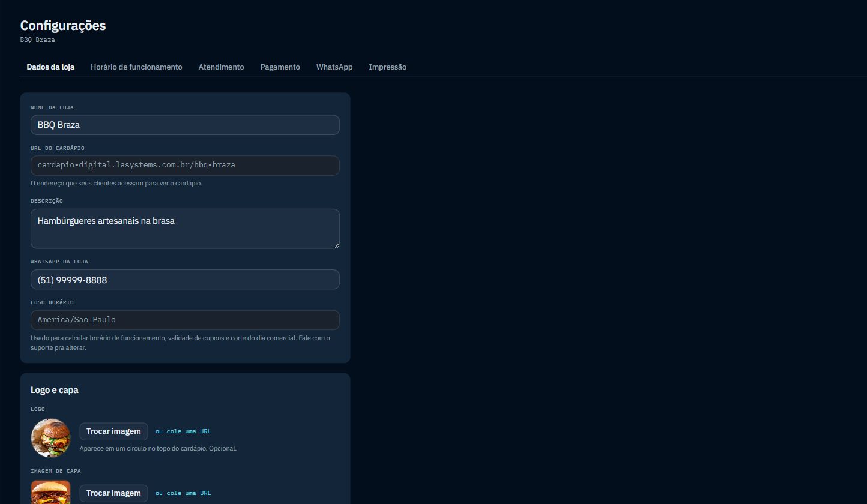This screenshot has width=867, height=504.
Task: Click the Nome da loja field
Action: pyautogui.click(x=185, y=125)
